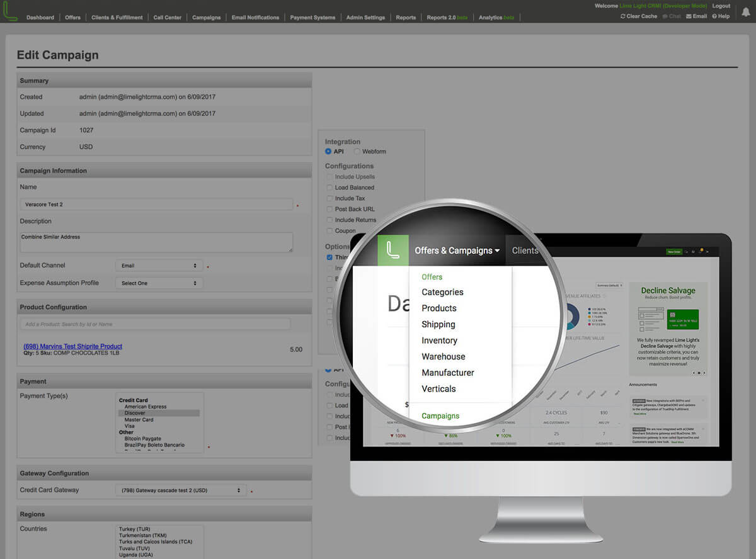Check the Include Returns option
Screen dimensions: 756x559
[x=329, y=220]
